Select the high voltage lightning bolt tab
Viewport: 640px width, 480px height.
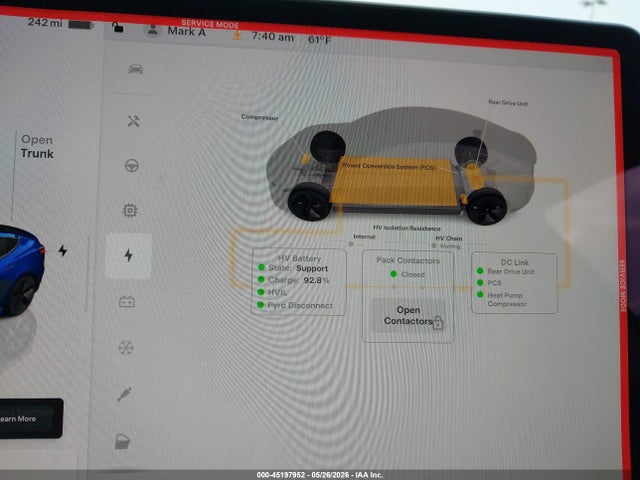coord(129,256)
